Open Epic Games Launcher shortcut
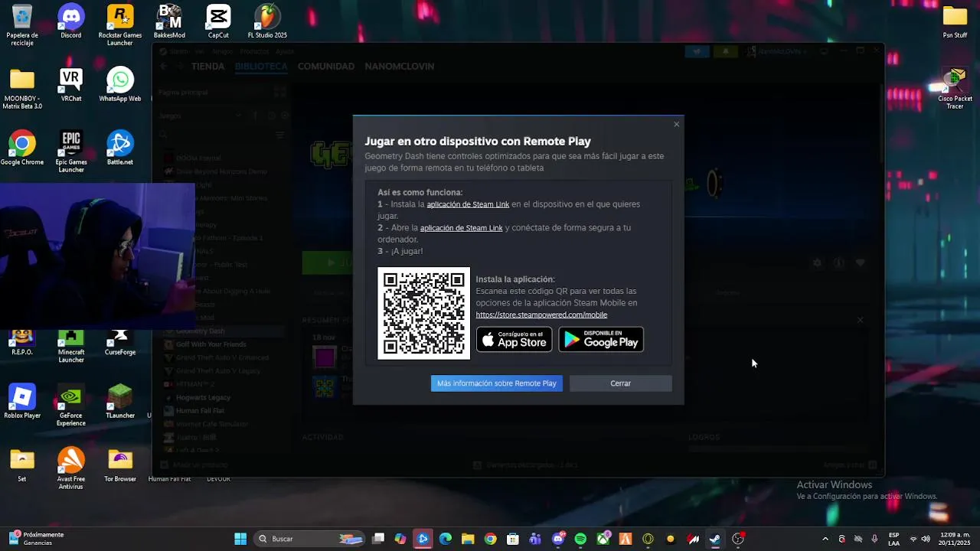 71,152
